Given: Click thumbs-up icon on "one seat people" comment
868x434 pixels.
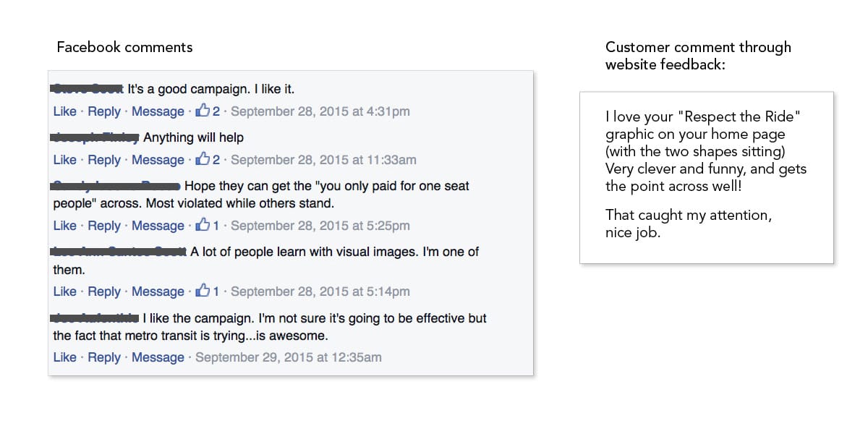Looking at the screenshot, I should (x=203, y=225).
